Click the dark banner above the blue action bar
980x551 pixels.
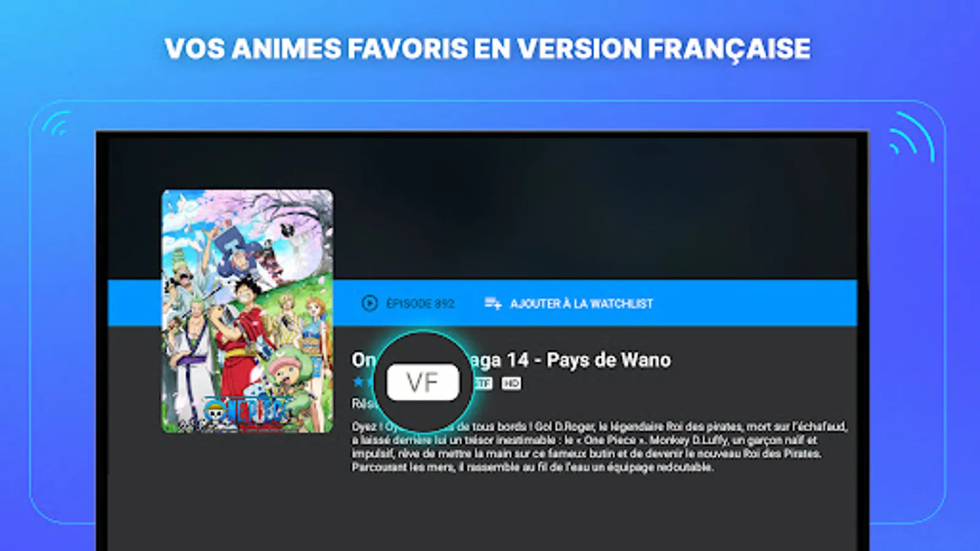(x=594, y=208)
